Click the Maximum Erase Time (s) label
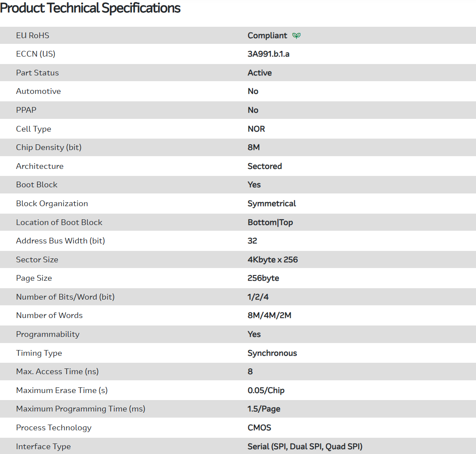 tap(62, 390)
